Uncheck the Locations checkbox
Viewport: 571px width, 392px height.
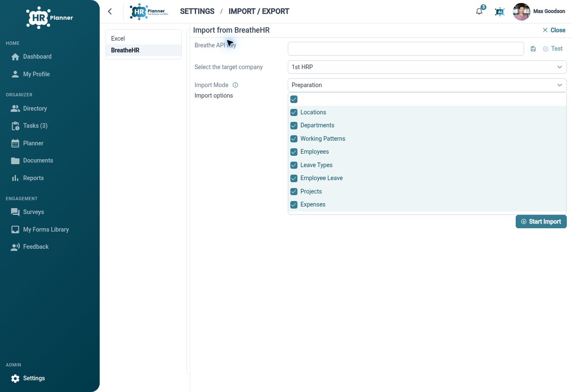coord(294,112)
